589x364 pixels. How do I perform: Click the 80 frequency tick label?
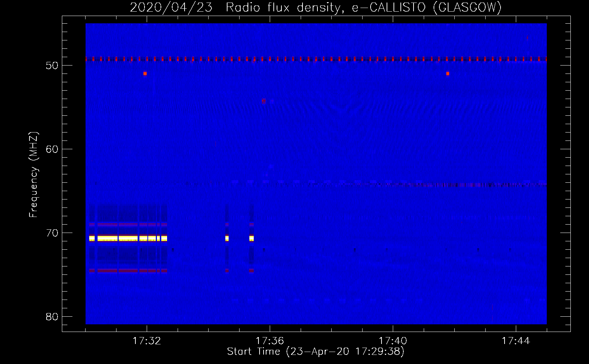[x=52, y=317]
